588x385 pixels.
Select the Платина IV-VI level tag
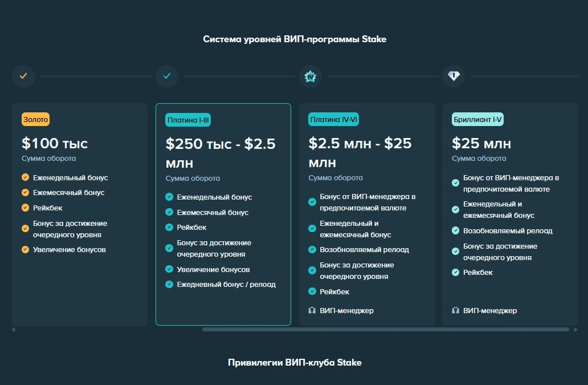(x=334, y=119)
